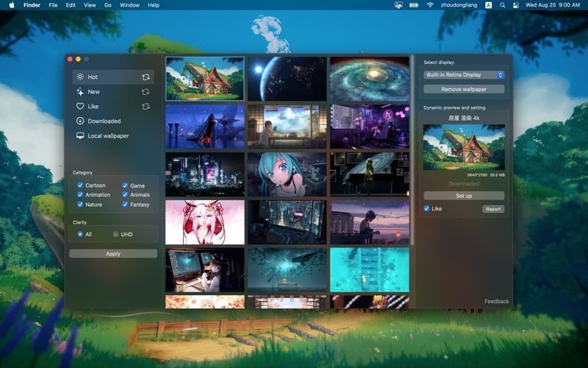
Task: Click the wallpaper grid scrollbar
Action: [x=412, y=150]
